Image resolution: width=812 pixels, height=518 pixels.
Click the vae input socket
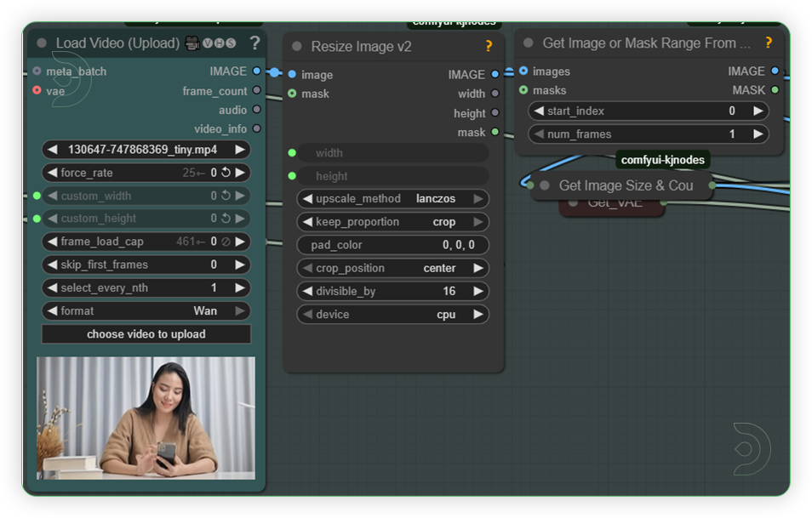[37, 90]
